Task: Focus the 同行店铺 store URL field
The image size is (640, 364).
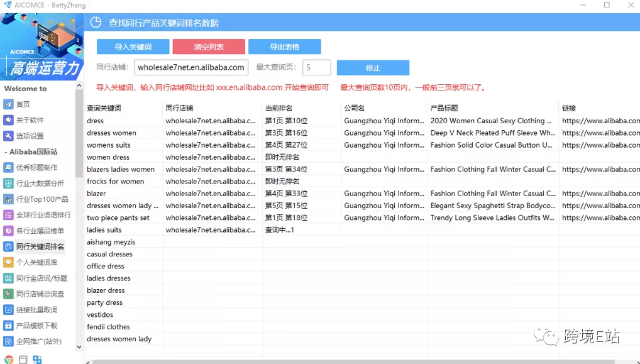Action: click(191, 67)
